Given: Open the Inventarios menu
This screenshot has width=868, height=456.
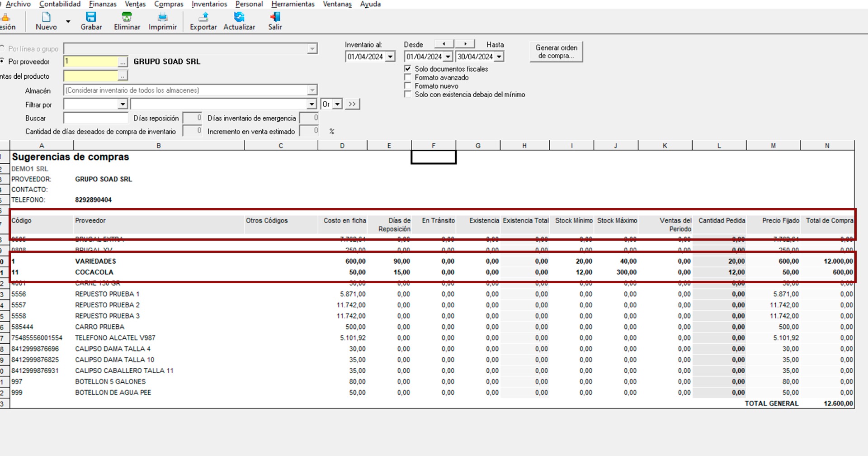Looking at the screenshot, I should tap(209, 4).
